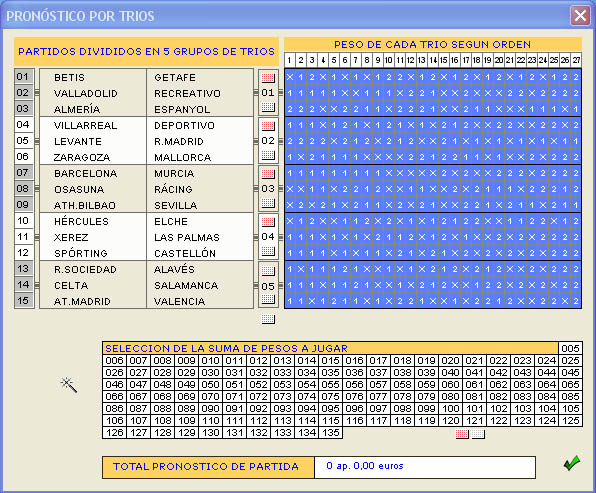
Task: Click the 'PARTIDOS DIVIDIDOS EN 5 GRUPOS DE TRIOS' header
Action: [x=146, y=51]
